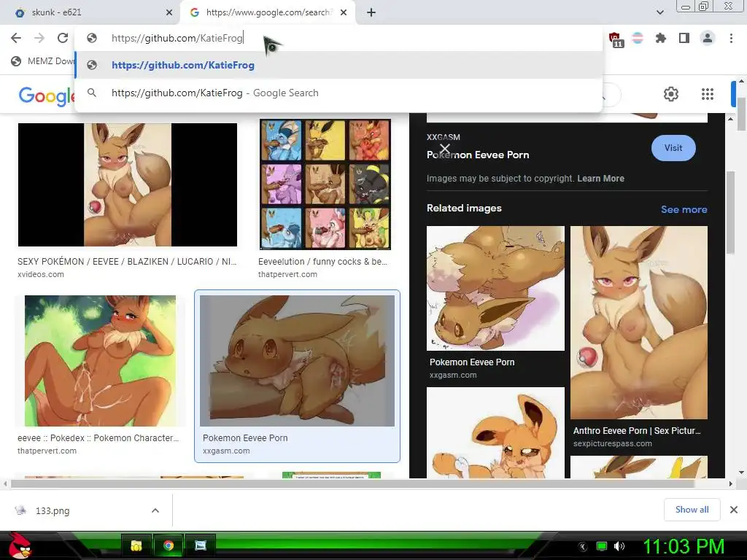Screen dimensions: 747x560
Task: Switch to the skunk - e621 tab
Action: pyautogui.click(x=90, y=12)
